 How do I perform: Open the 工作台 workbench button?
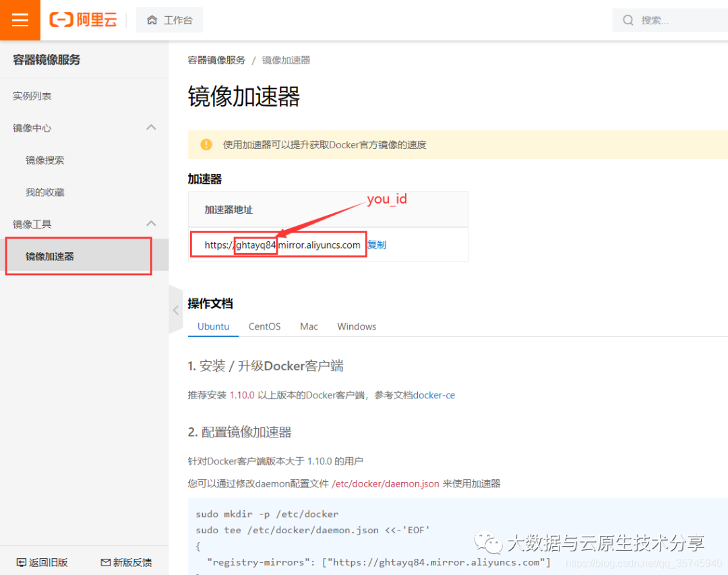tap(169, 20)
